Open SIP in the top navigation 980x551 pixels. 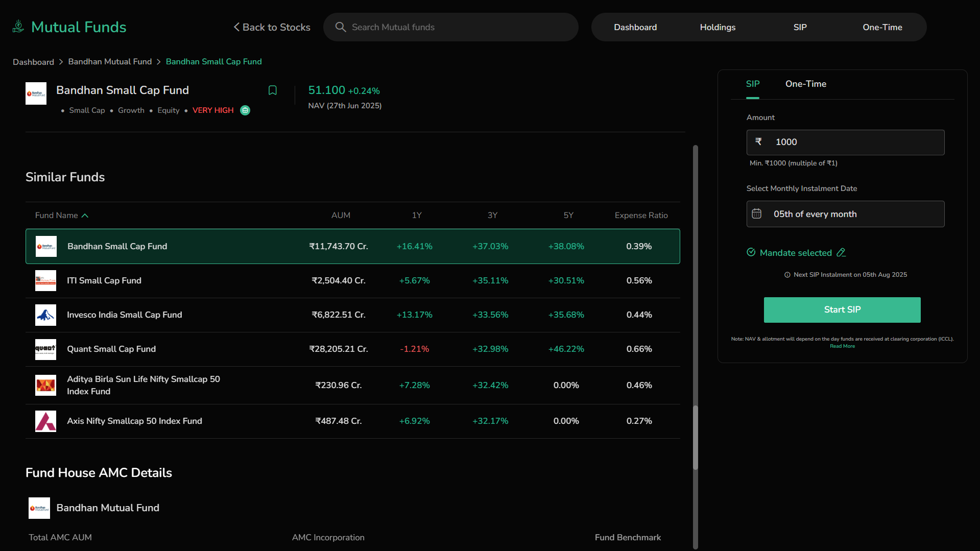click(800, 27)
